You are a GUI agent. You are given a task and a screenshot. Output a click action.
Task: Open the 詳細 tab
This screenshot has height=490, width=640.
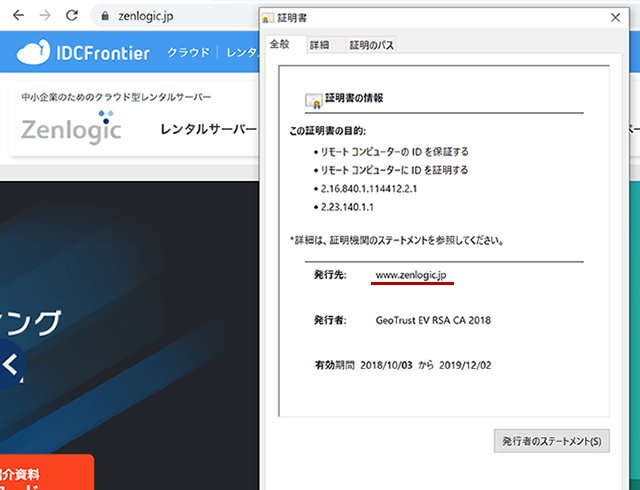(319, 45)
